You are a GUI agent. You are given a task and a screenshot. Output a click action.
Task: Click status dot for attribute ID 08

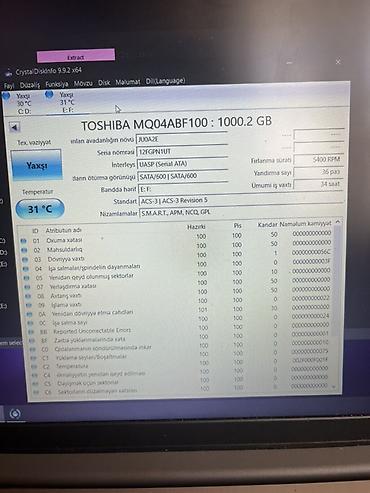point(28,296)
